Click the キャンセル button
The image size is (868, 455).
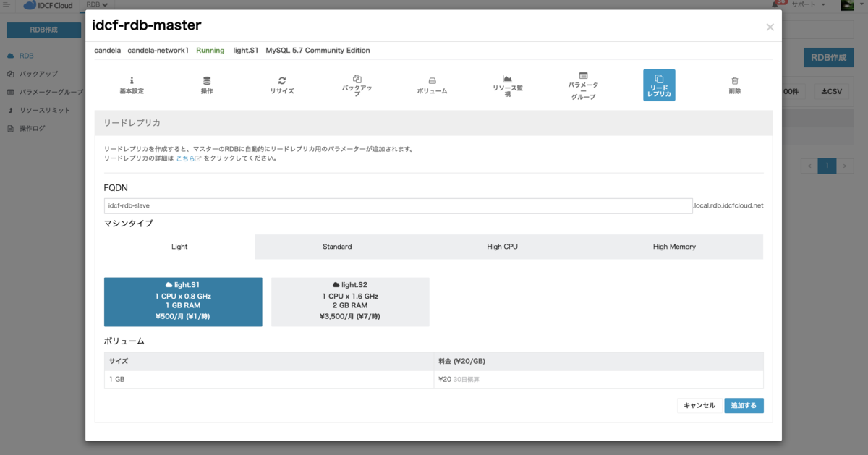(x=699, y=406)
